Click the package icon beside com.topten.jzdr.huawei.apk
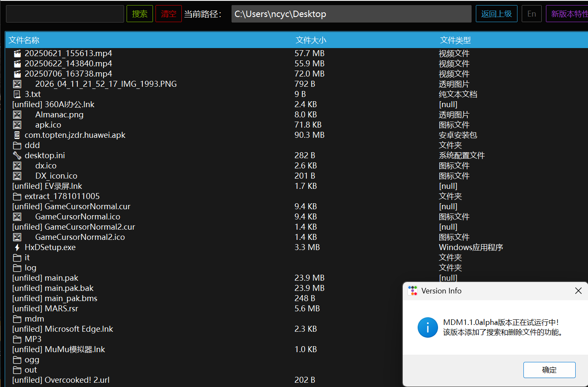 tap(17, 135)
